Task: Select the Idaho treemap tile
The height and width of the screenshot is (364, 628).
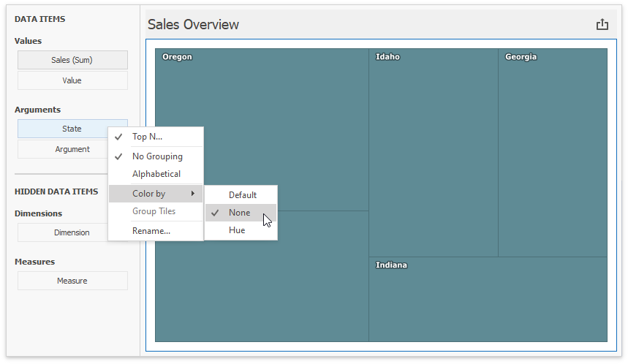Action: coord(433,153)
